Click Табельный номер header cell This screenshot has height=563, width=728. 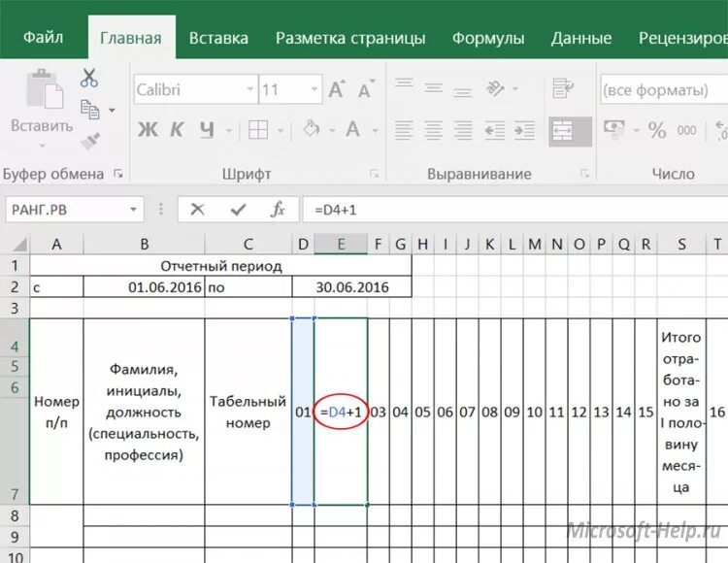pyautogui.click(x=248, y=412)
